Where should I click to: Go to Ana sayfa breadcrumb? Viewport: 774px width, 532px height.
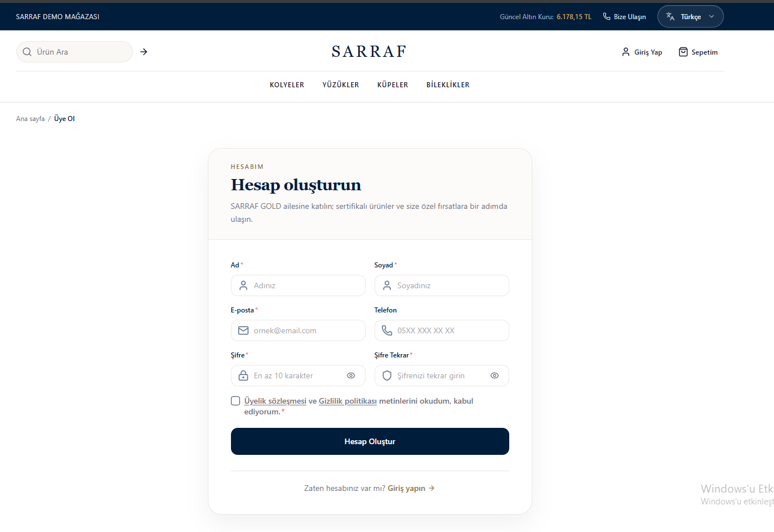[30, 119]
